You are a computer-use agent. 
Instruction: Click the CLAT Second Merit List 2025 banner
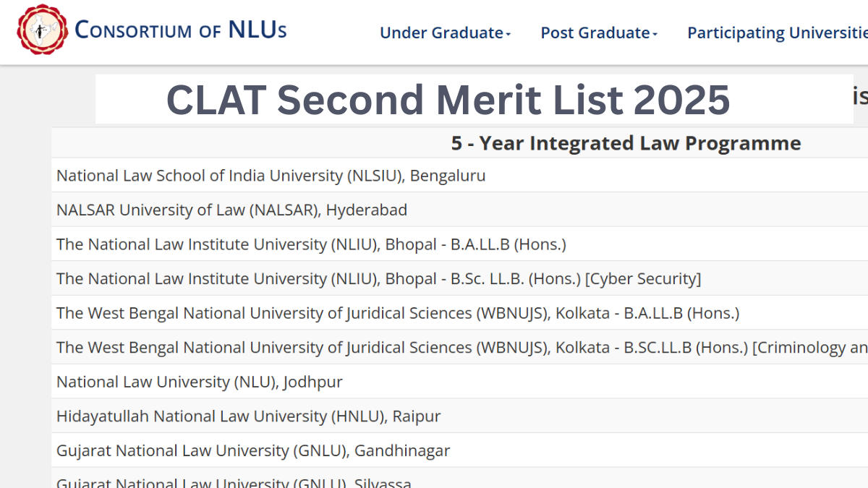click(x=448, y=99)
